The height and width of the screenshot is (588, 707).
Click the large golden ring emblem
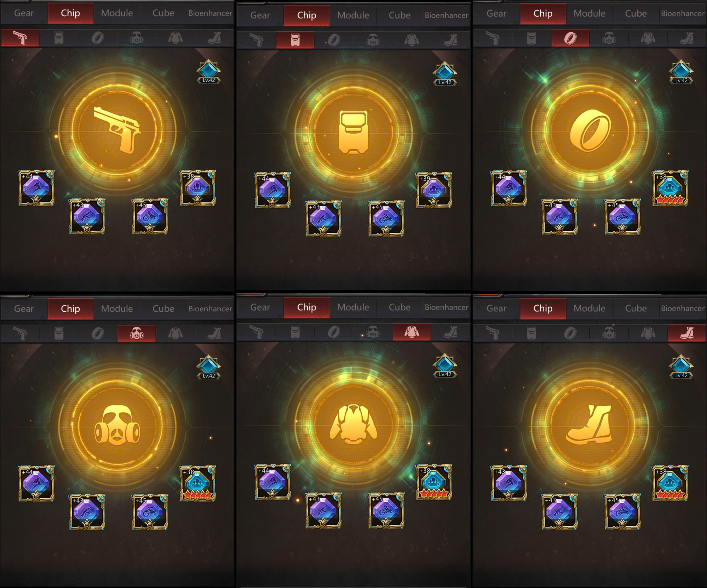(590, 131)
